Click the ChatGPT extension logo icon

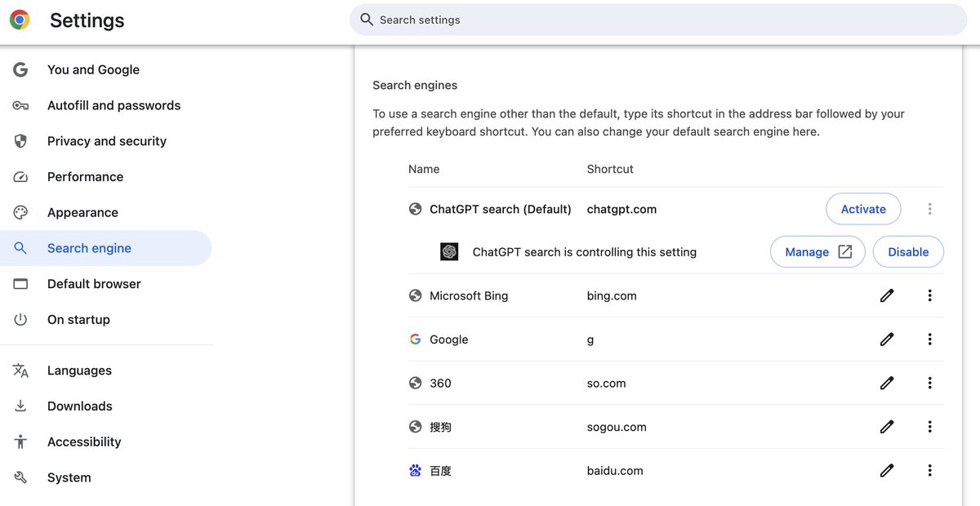coord(449,252)
